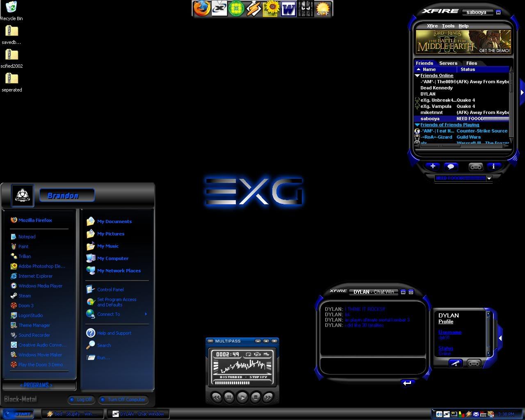Click the Log Off button
Image resolution: width=525 pixels, height=420 pixels.
(81, 399)
